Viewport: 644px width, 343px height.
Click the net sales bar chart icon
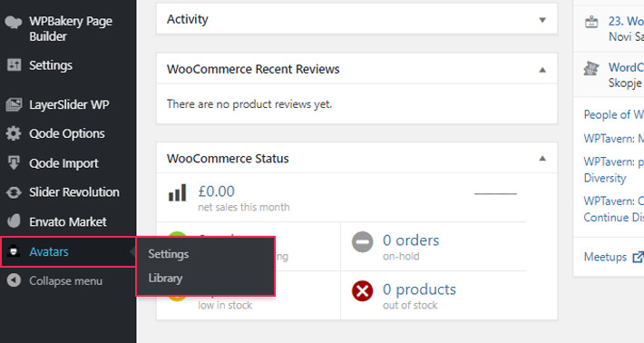[x=178, y=192]
